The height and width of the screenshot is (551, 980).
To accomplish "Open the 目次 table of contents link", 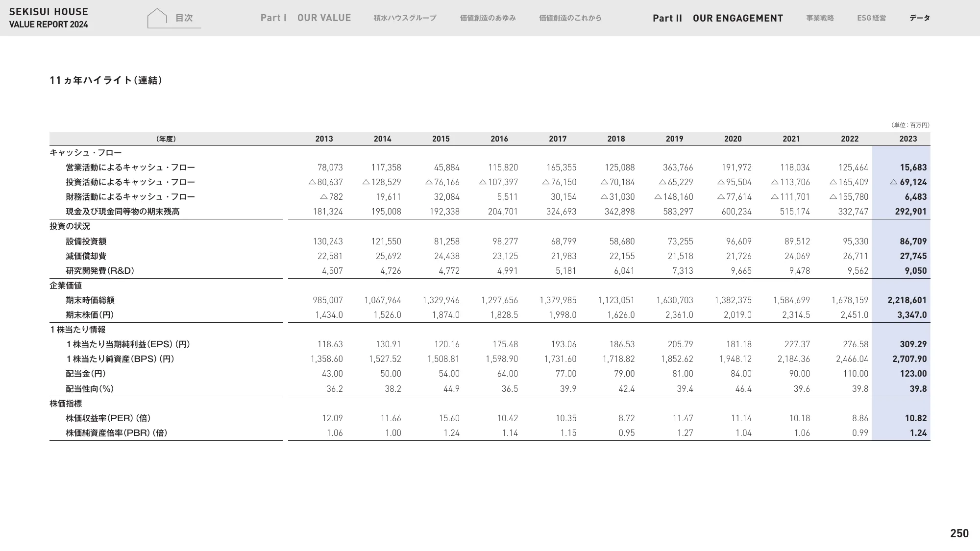I will pos(184,18).
